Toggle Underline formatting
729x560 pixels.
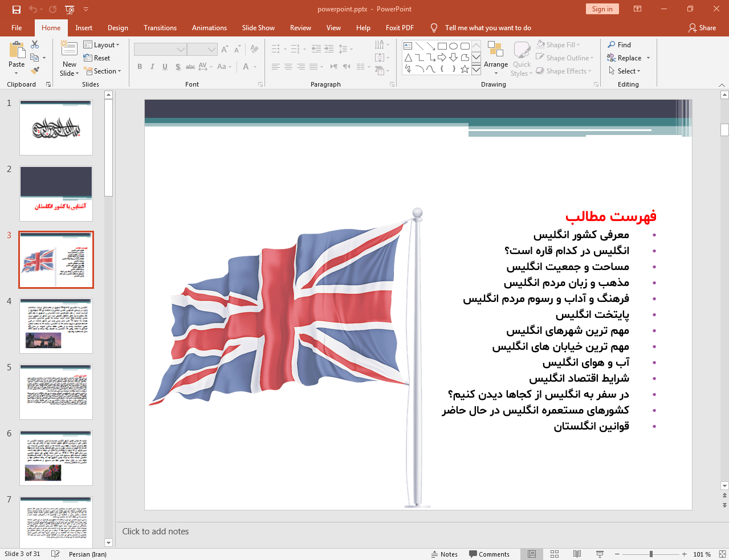point(165,67)
